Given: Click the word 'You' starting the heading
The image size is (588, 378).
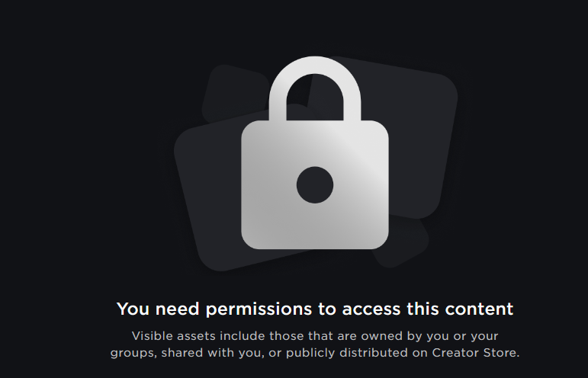Looking at the screenshot, I should [133, 309].
